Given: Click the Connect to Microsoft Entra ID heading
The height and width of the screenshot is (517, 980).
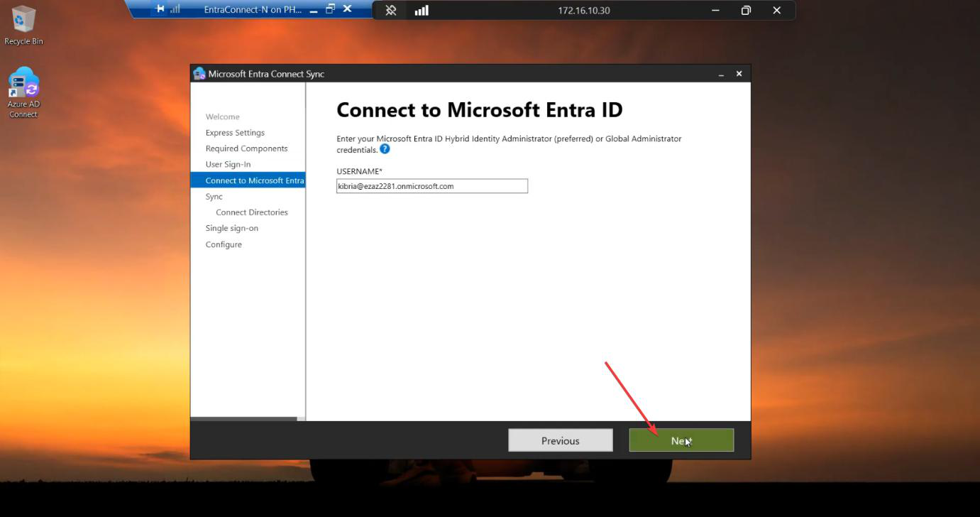Looking at the screenshot, I should tap(480, 110).
